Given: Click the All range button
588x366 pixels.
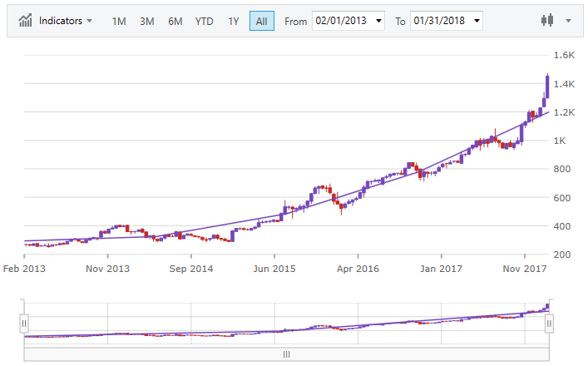Looking at the screenshot, I should (261, 21).
